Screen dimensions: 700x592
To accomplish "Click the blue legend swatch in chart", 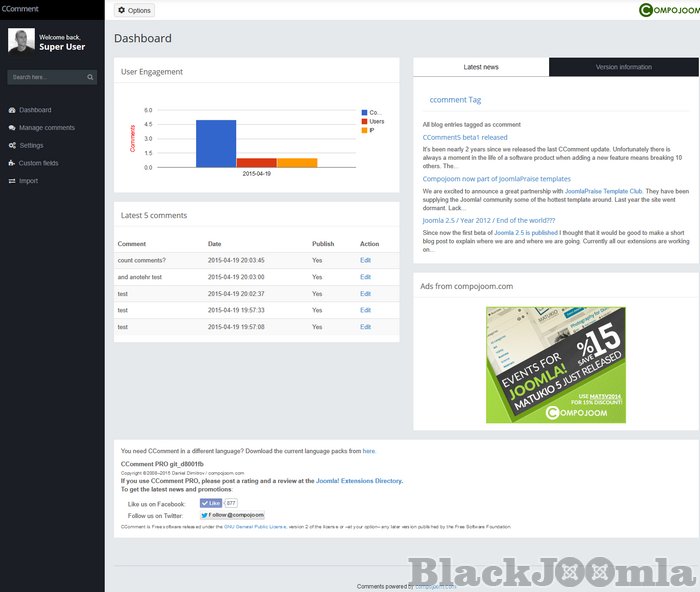I will pos(364,113).
